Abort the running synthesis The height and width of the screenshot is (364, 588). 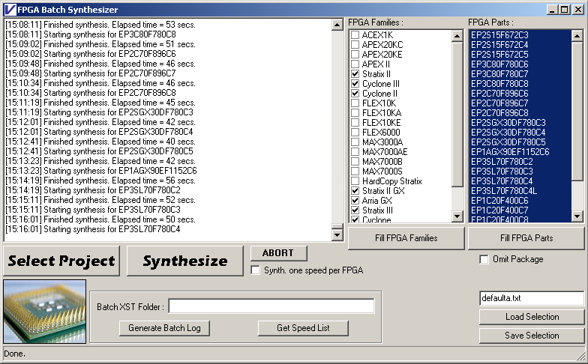coord(279,253)
